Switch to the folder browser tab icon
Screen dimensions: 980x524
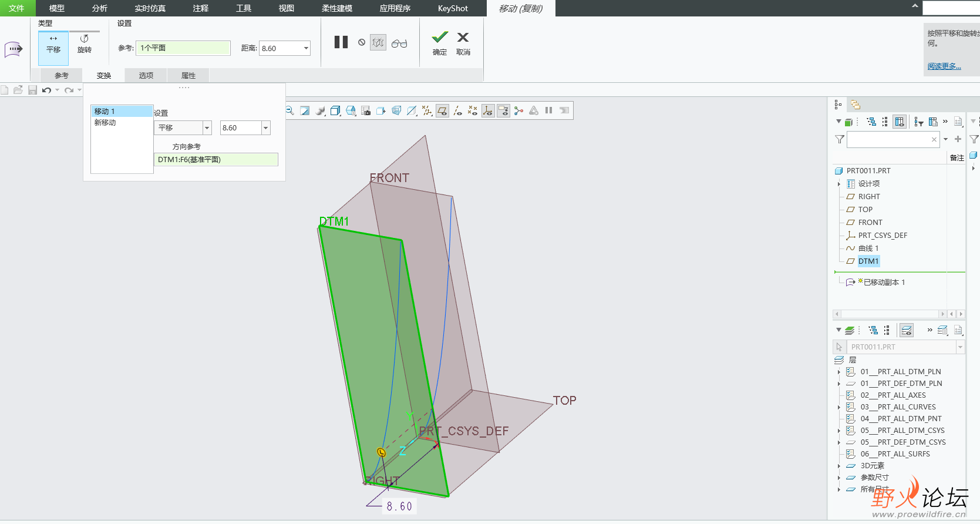(856, 105)
